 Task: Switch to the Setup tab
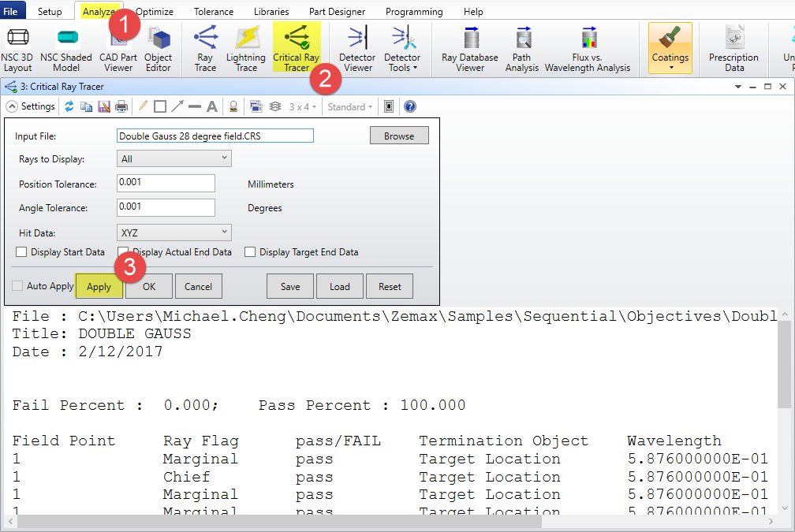(50, 11)
